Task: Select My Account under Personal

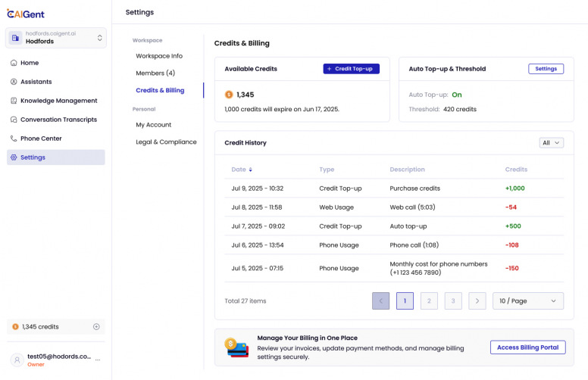Action: (154, 125)
